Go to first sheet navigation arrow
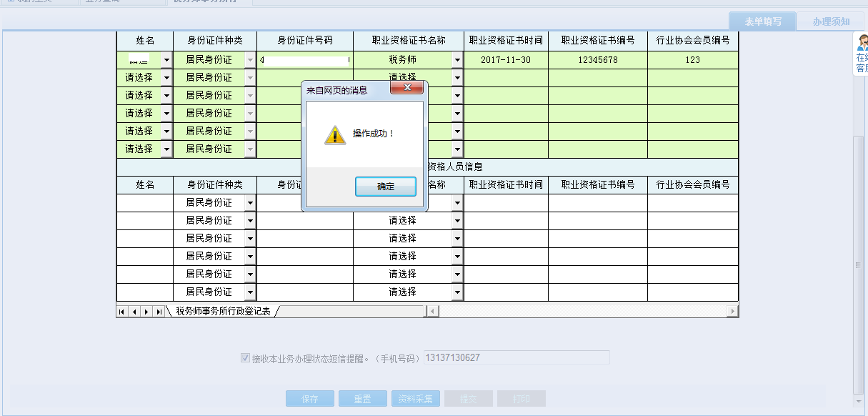 click(121, 311)
